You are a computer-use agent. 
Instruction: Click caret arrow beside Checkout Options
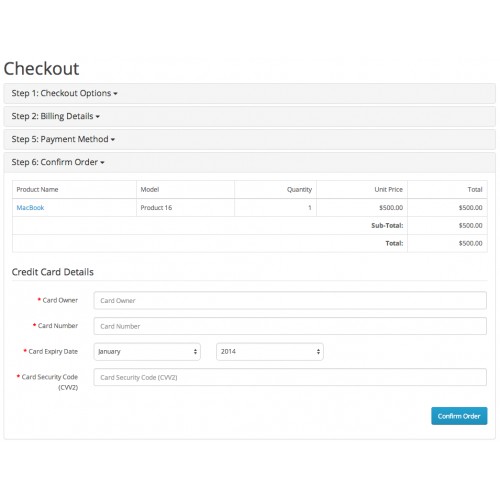[x=115, y=94]
